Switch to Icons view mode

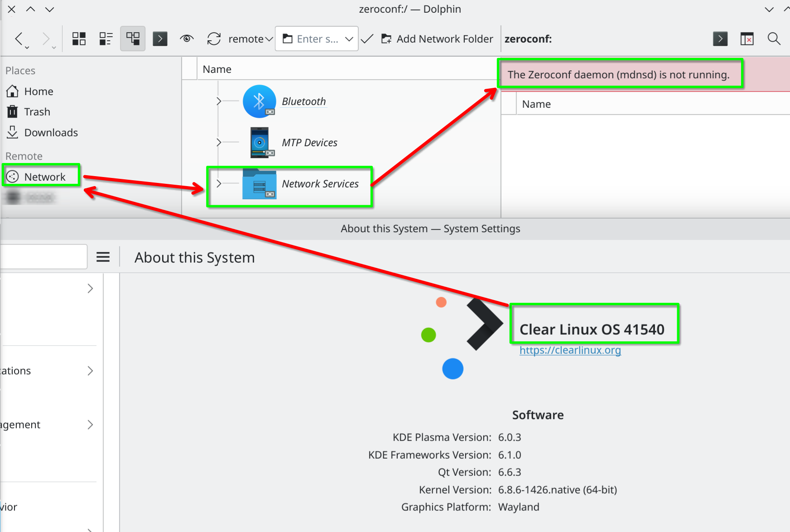[79, 39]
